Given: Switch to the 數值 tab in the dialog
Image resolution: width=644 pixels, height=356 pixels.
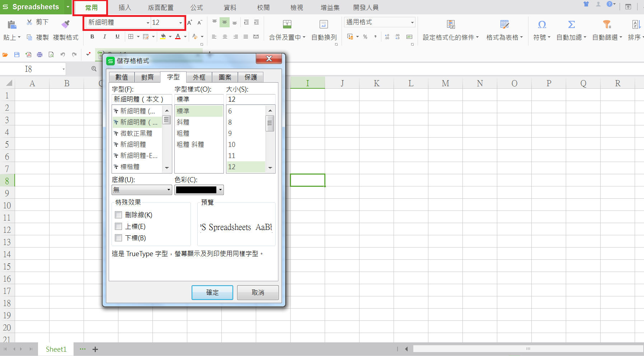Looking at the screenshot, I should point(122,77).
